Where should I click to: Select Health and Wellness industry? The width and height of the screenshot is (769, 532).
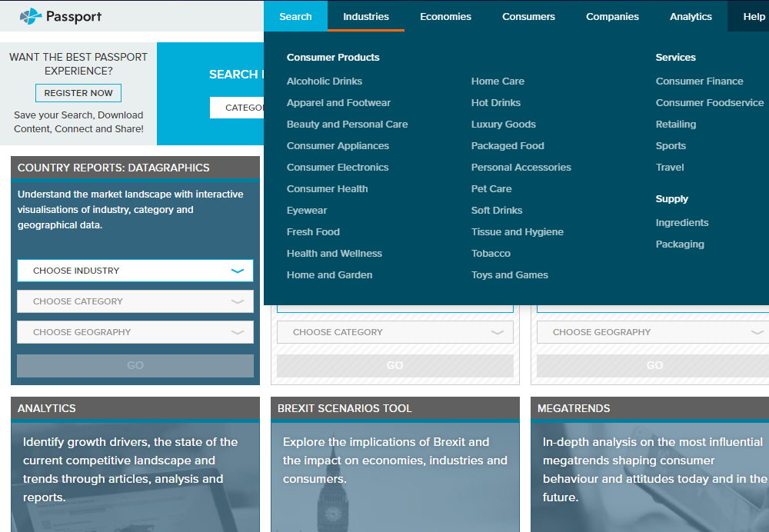[334, 254]
